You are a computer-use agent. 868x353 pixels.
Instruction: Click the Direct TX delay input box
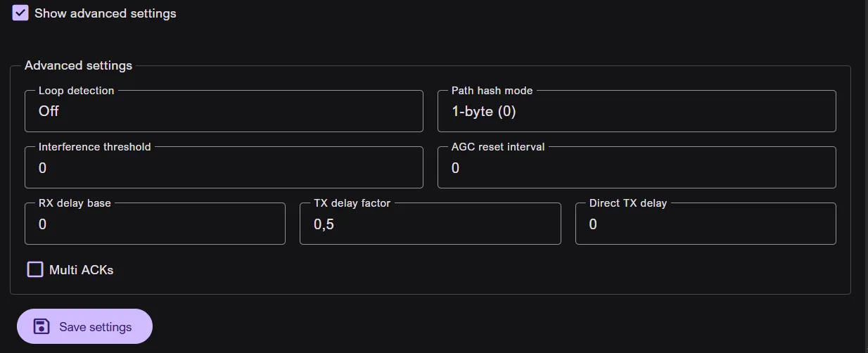coord(705,224)
